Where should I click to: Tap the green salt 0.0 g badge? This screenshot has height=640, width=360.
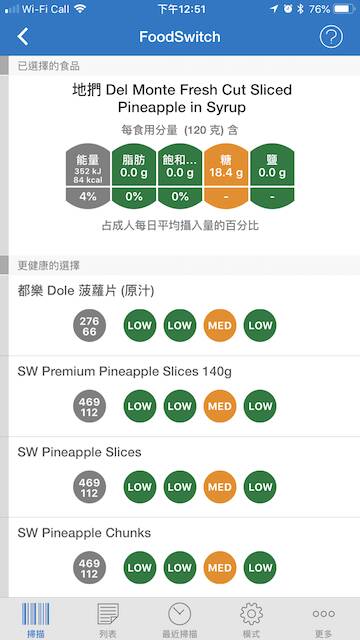pos(272,176)
